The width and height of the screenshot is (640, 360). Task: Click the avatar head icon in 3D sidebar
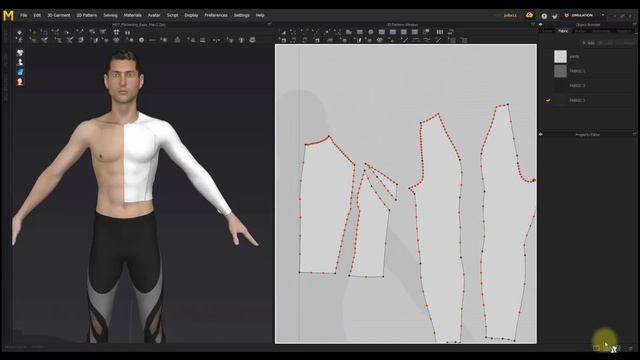[20, 82]
